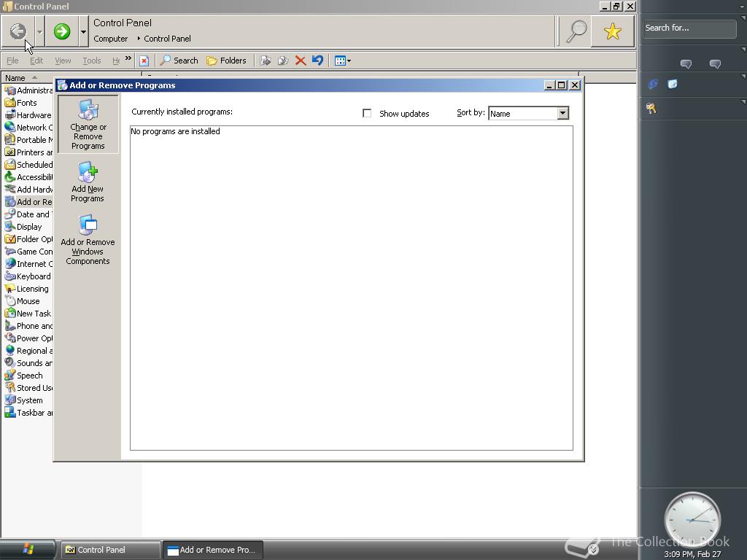Image resolution: width=747 pixels, height=560 pixels.
Task: Click the Scheduled Tasks icon
Action: (x=9, y=164)
